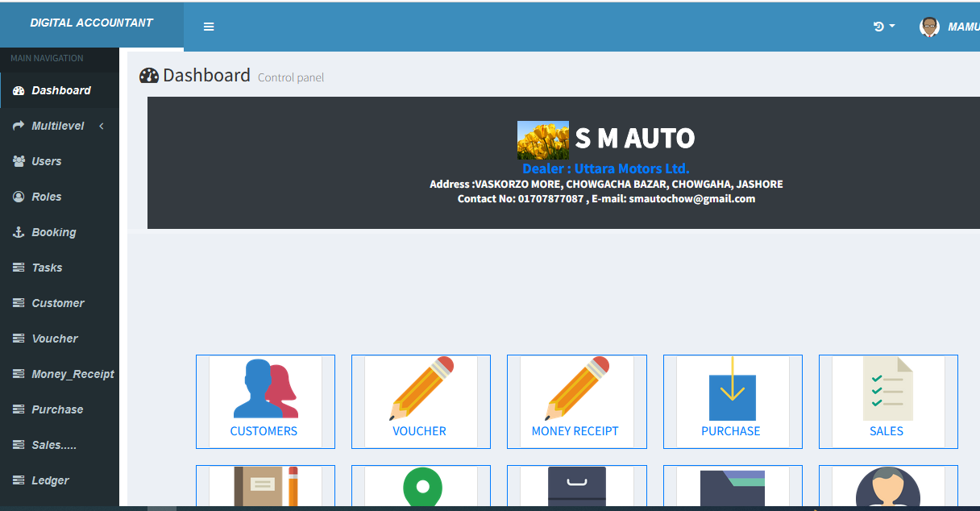
Task: Click the Customer list icon in sidebar
Action: point(19,303)
